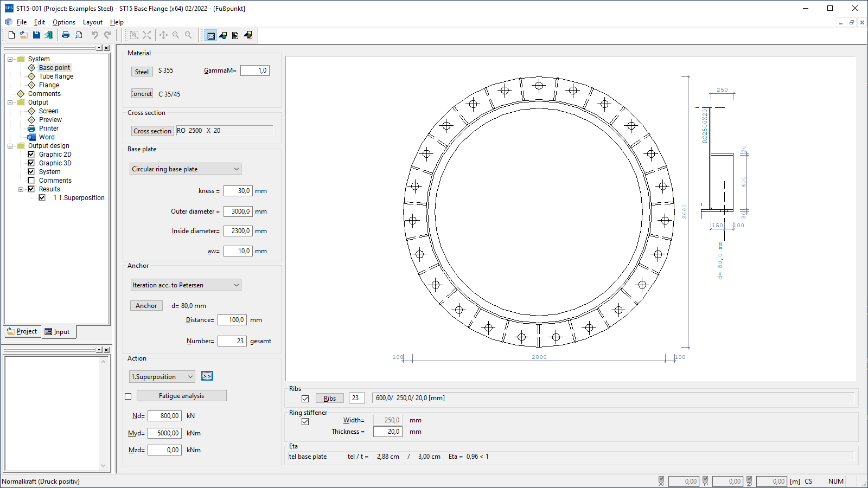Click the zoom extents crossed arrows icon
This screenshot has height=488, width=868.
[147, 35]
